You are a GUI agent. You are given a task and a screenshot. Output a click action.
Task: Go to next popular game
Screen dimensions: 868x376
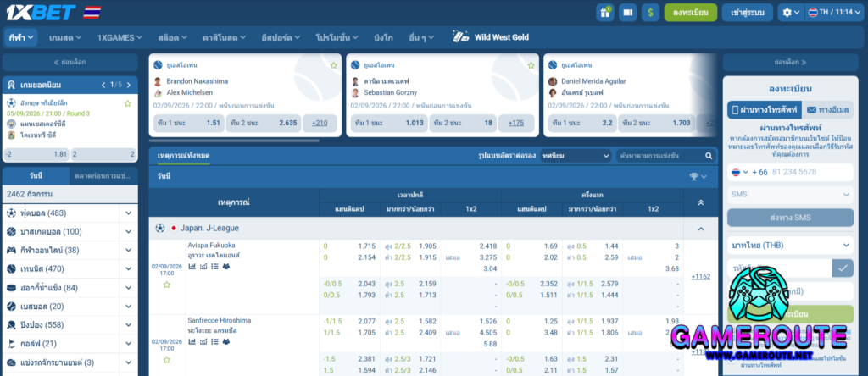(129, 86)
